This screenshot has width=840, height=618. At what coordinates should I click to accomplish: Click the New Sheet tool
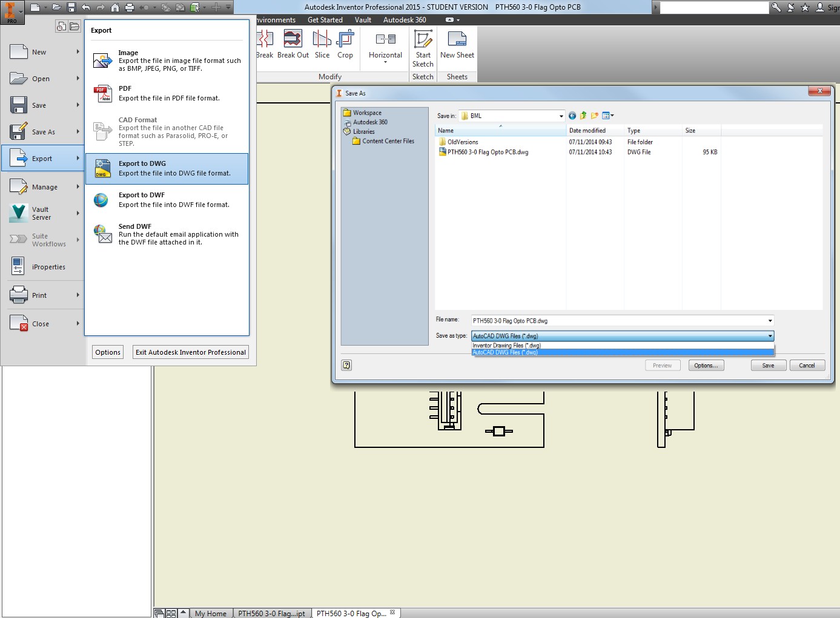pyautogui.click(x=457, y=44)
